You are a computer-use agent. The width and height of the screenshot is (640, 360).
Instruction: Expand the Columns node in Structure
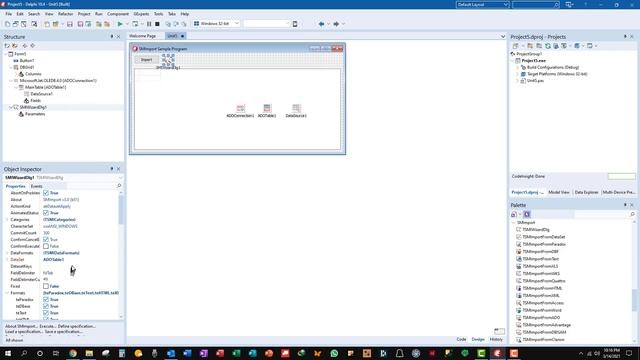(x=16, y=74)
